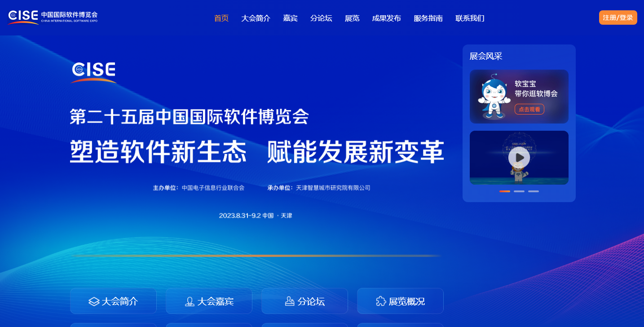This screenshot has width=644, height=327.
Task: Click the 注册/登录 button
Action: pos(618,18)
